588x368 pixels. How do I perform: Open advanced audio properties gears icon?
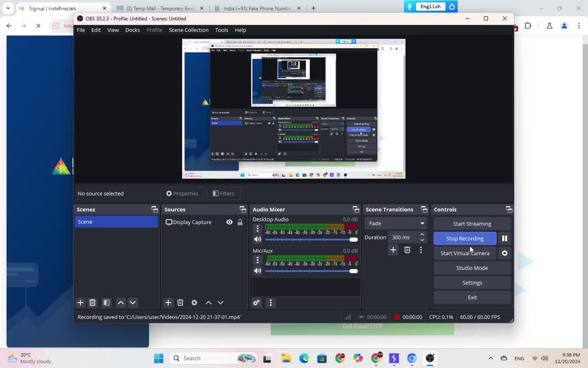point(257,303)
